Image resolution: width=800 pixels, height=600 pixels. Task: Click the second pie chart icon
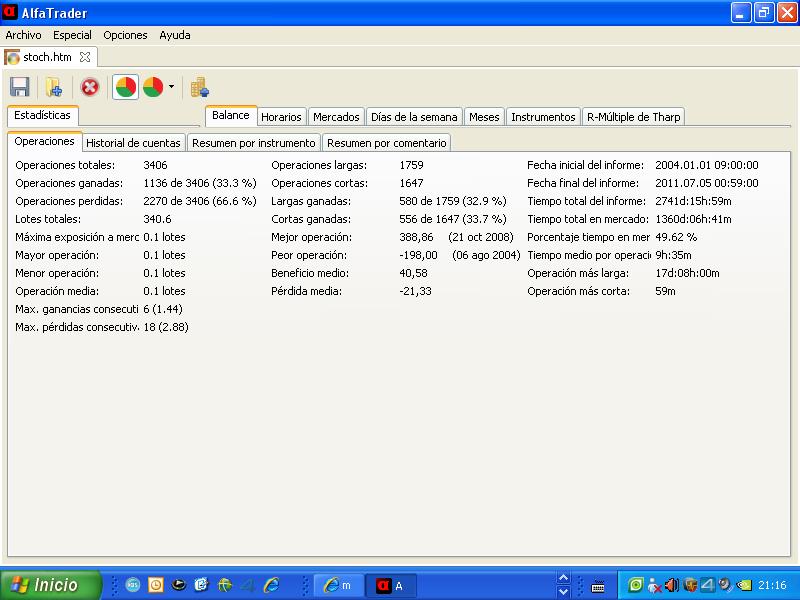pos(153,87)
